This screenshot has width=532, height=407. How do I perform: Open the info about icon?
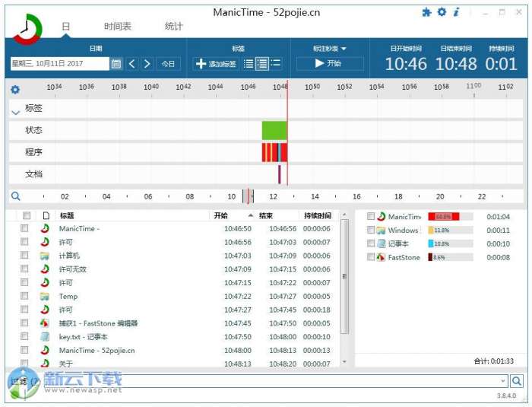click(456, 12)
